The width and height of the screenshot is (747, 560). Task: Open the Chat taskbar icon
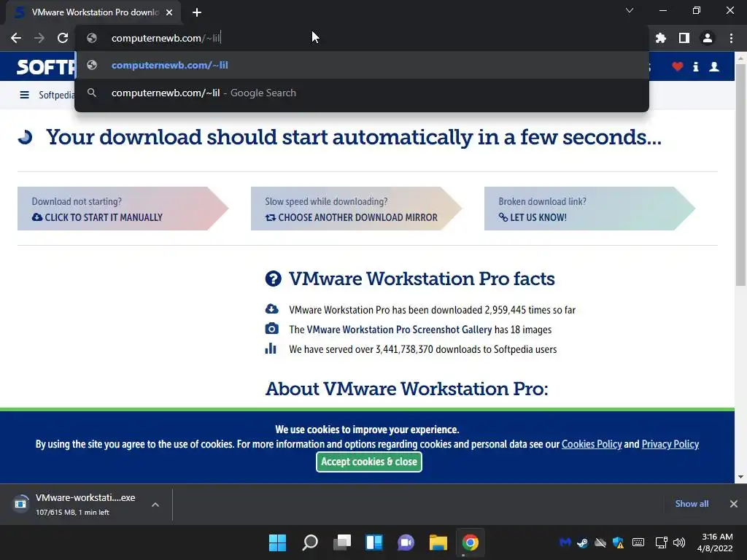click(x=406, y=542)
